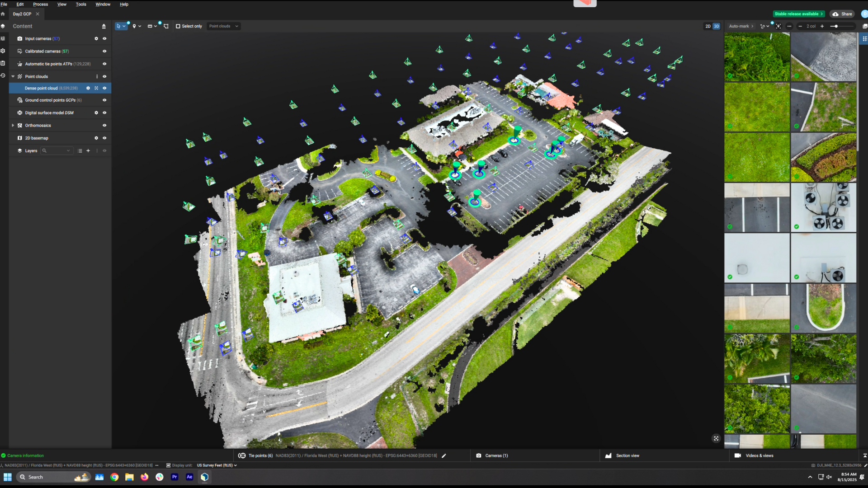Open the Process menu
Image resolution: width=868 pixels, height=488 pixels.
coord(40,4)
